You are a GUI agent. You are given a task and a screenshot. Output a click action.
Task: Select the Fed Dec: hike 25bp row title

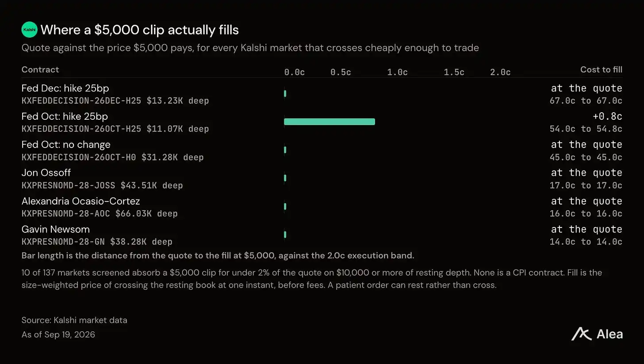[x=65, y=88]
